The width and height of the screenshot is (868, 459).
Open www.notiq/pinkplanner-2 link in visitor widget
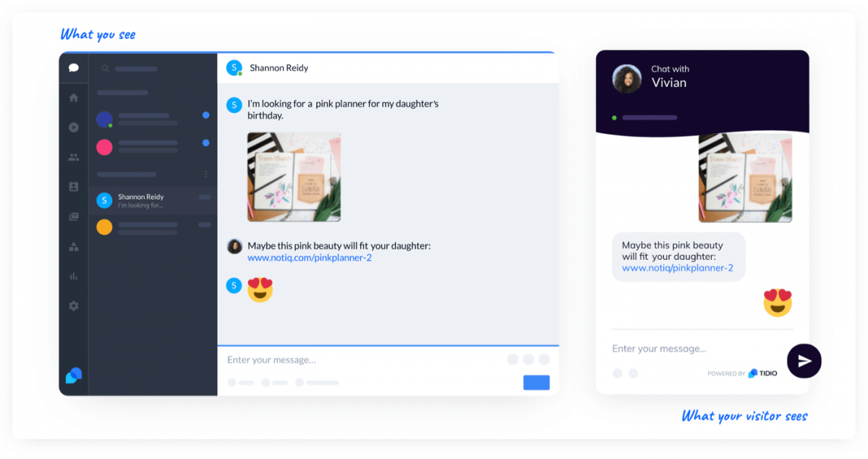tap(678, 268)
